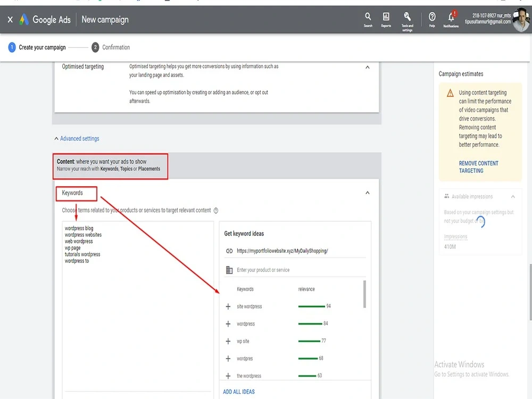Click the account profile avatar

pos(521,20)
